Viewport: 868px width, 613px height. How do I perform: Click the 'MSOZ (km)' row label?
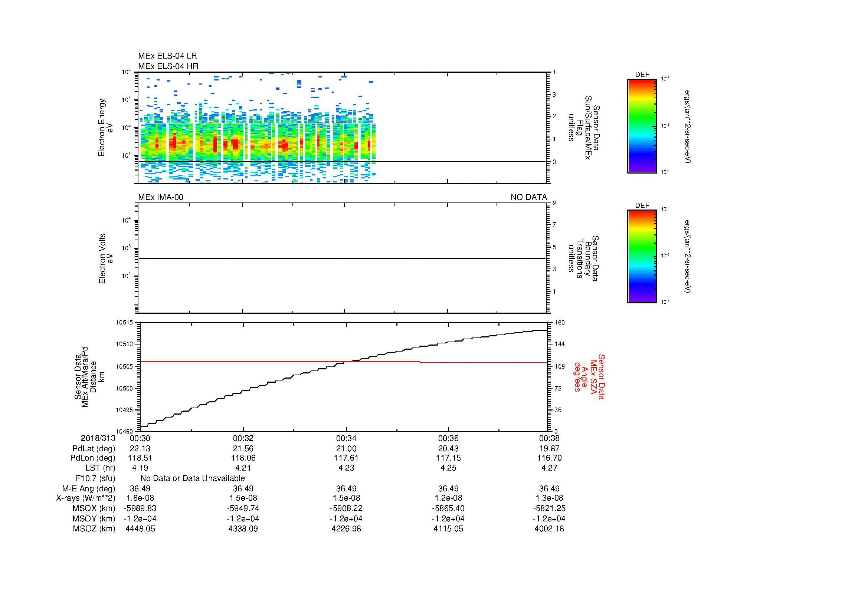(94, 529)
